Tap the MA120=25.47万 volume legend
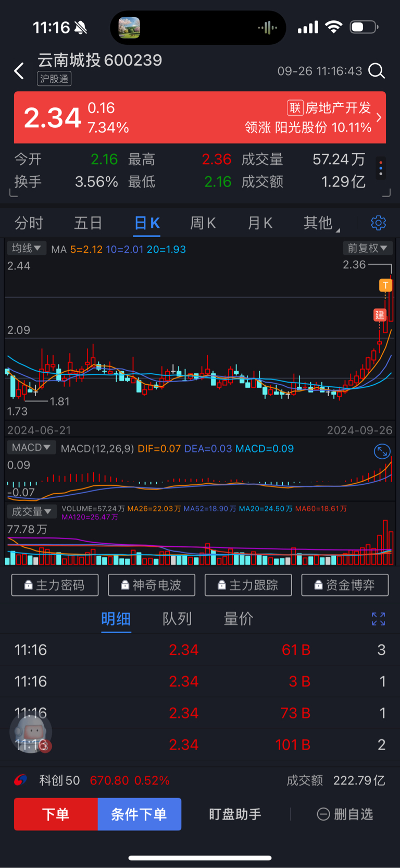Viewport: 400px width, 868px height. click(90, 517)
